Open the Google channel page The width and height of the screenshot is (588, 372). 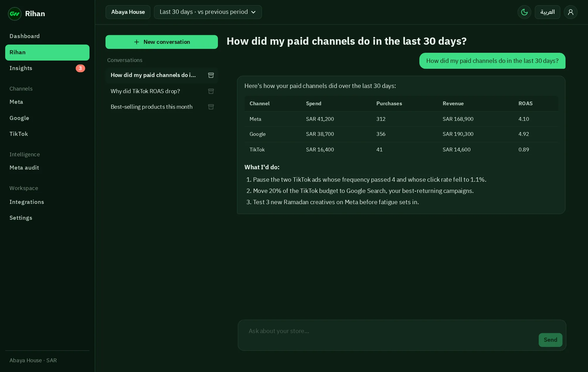(47, 118)
